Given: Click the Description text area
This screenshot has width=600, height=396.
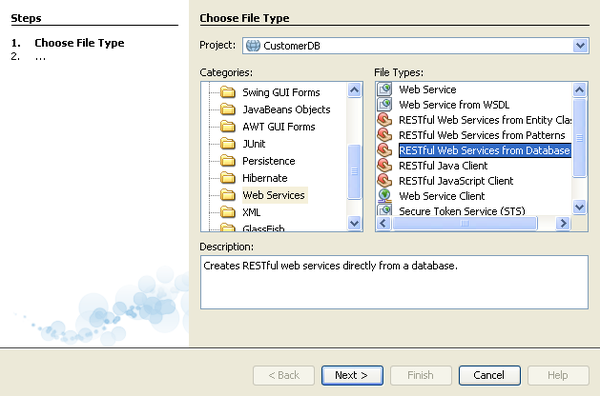Looking at the screenshot, I should click(394, 282).
